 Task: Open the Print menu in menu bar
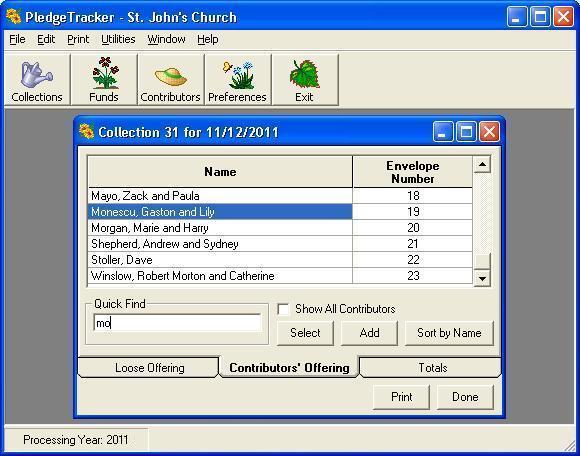pos(78,39)
